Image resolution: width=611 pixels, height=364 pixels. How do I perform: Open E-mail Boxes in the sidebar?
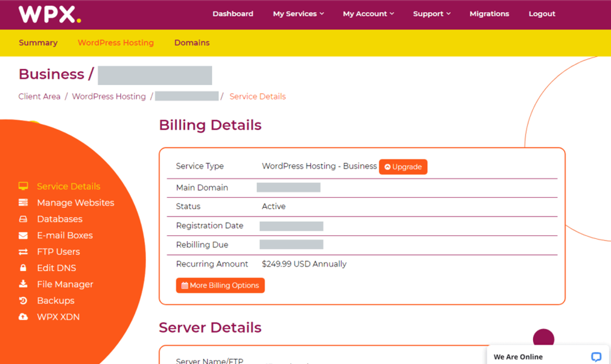pos(65,235)
